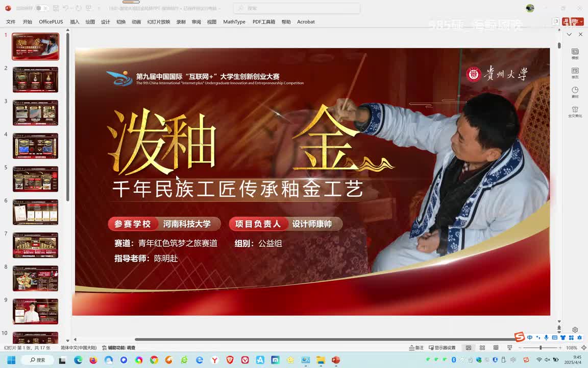Open Microsoft Edge from taskbar
This screenshot has width=588, height=368.
pos(78,360)
